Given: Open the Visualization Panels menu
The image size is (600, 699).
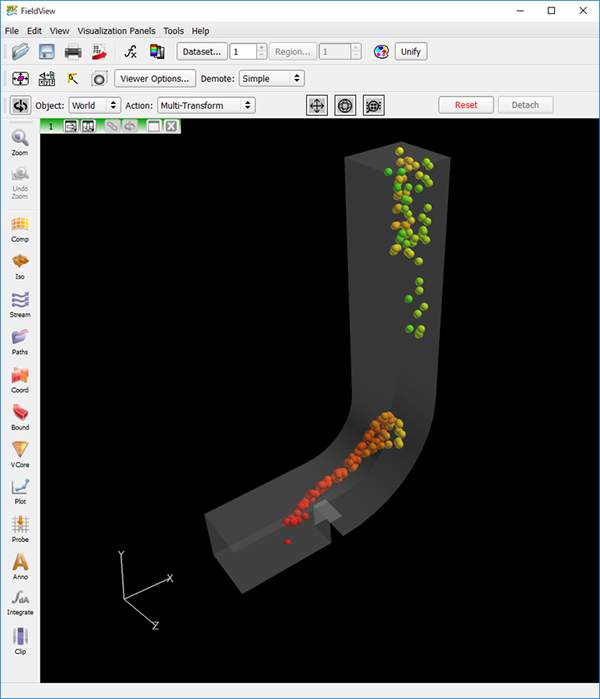Looking at the screenshot, I should 116,31.
